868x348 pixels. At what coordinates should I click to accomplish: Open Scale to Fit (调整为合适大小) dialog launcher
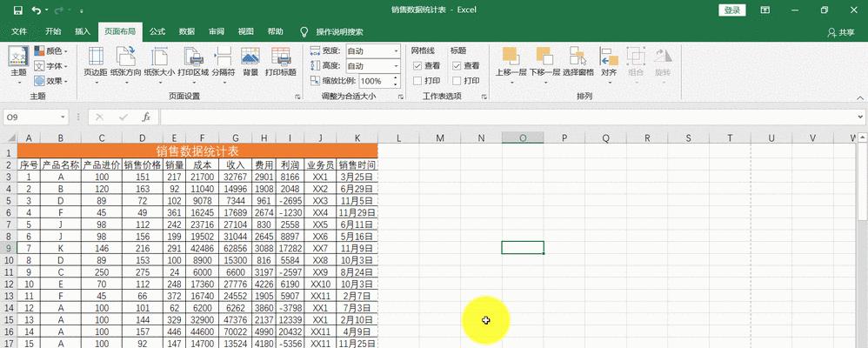click(x=400, y=97)
